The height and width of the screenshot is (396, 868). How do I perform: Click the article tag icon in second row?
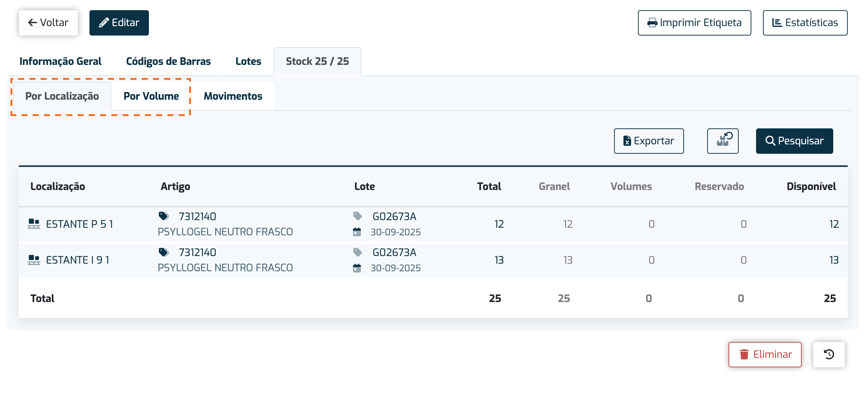(x=164, y=252)
